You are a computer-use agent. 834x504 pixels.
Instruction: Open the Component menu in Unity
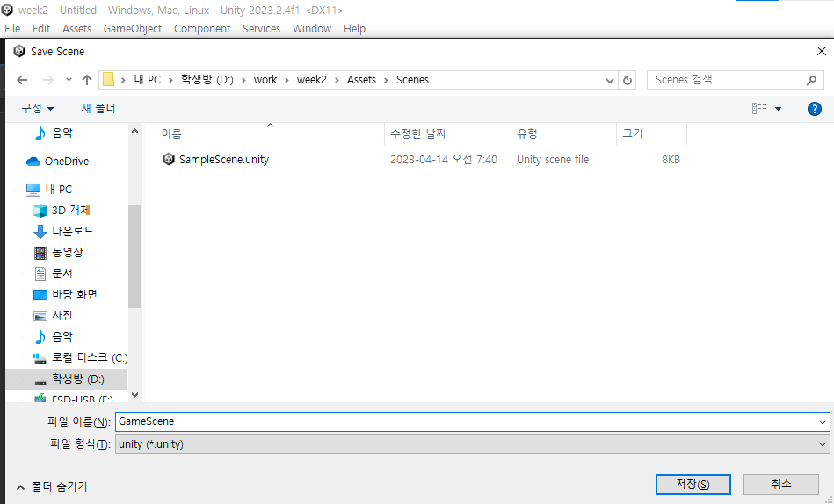tap(202, 29)
